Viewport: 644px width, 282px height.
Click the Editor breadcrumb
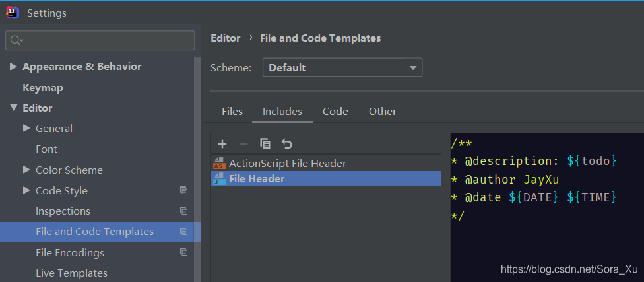(x=226, y=38)
